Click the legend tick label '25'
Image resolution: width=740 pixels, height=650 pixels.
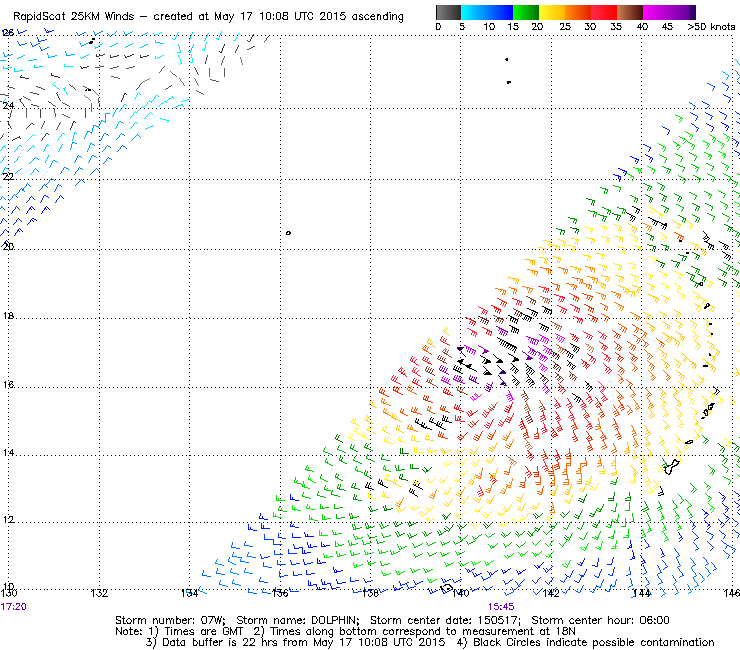point(564,27)
